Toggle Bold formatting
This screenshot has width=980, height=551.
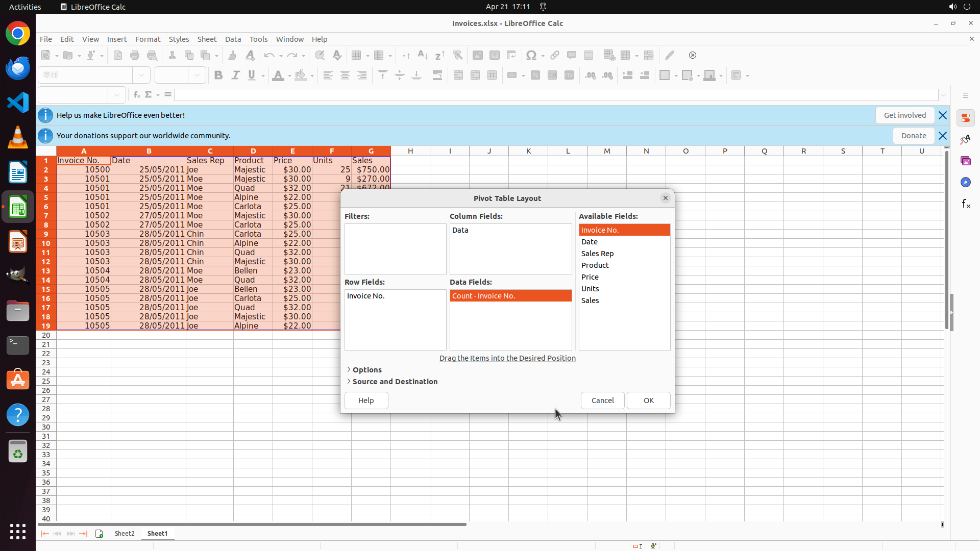pyautogui.click(x=218, y=76)
